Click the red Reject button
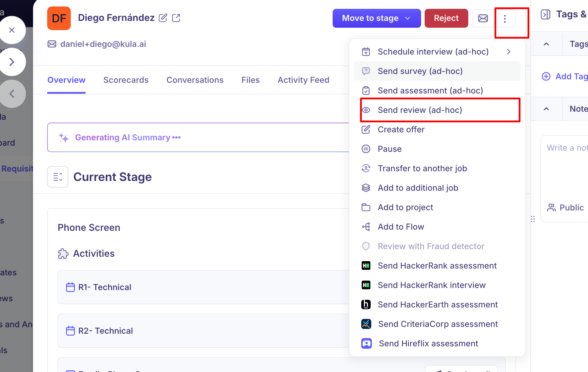Screen dimensions: 588x372 [x=446, y=18]
